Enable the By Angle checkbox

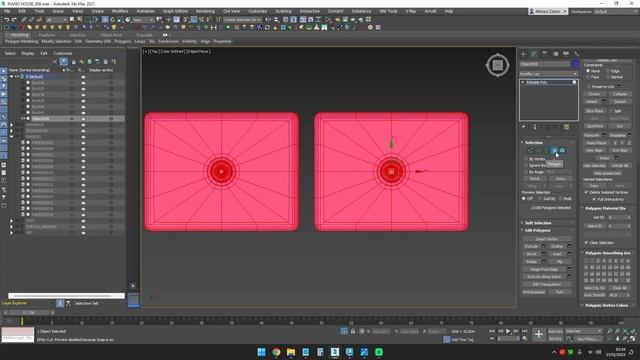click(526, 172)
